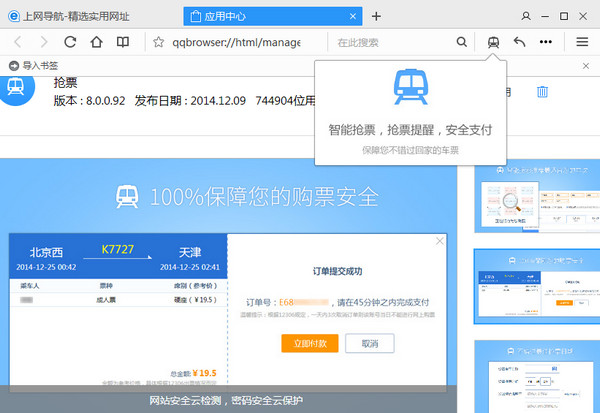
Task: Reload the current page
Action: click(x=70, y=42)
